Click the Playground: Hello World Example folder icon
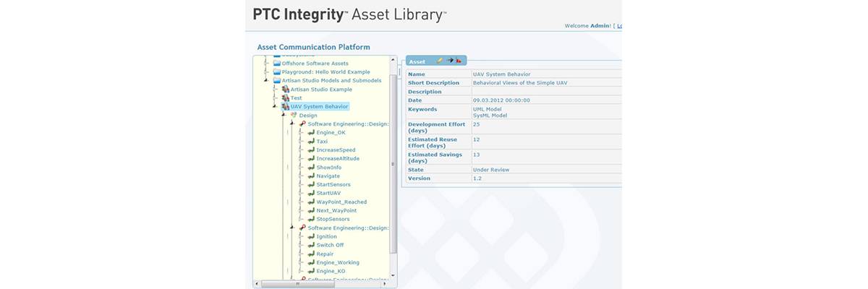 click(x=277, y=72)
